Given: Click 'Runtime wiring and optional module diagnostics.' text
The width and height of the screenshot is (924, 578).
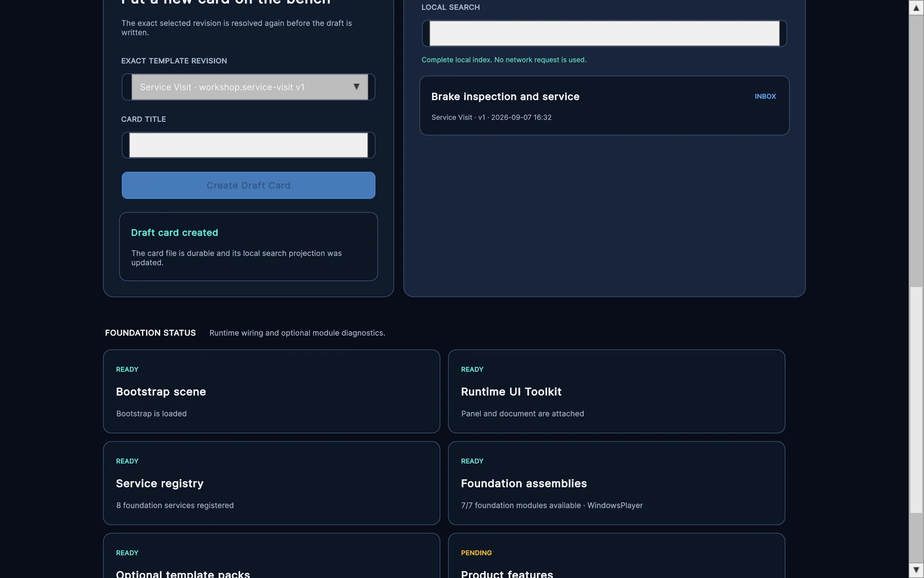Looking at the screenshot, I should [297, 333].
